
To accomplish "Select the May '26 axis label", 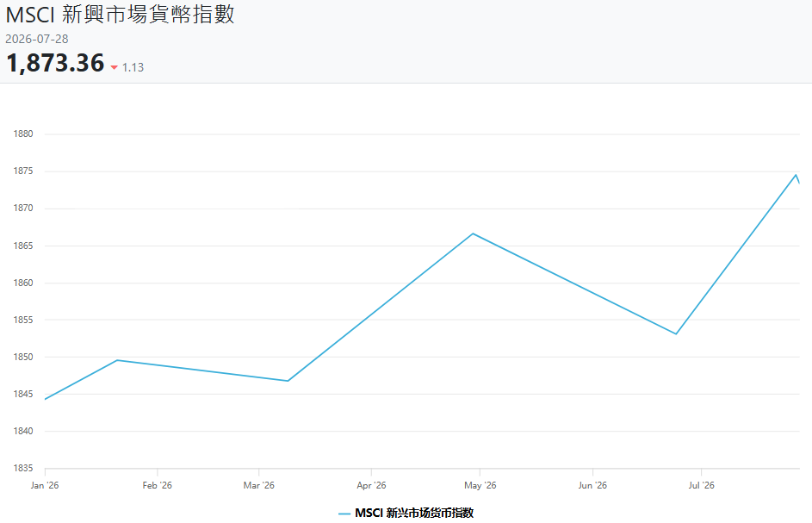I will point(480,485).
